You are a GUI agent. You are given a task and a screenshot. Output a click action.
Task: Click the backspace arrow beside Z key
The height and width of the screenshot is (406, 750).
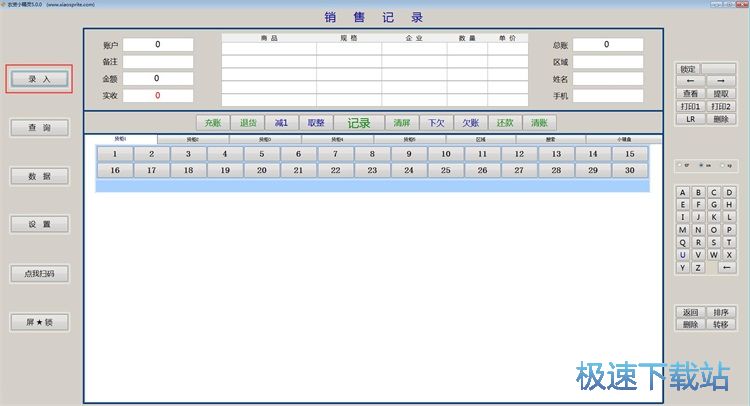tap(727, 268)
